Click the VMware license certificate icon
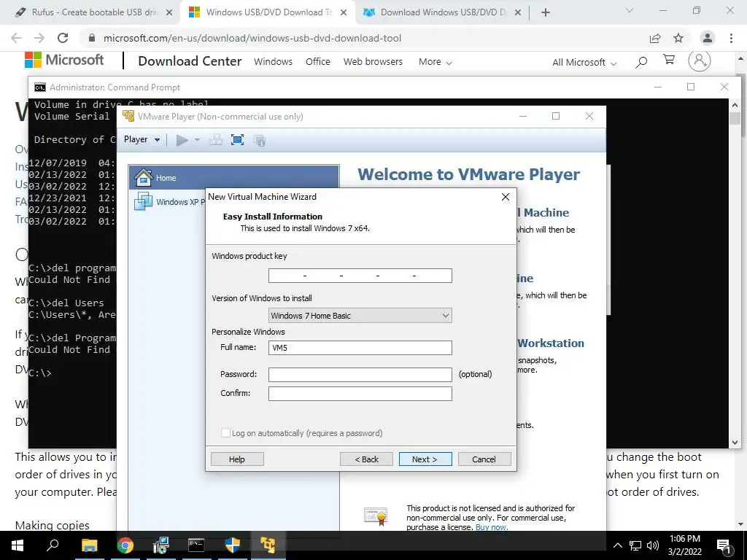 pyautogui.click(x=376, y=516)
